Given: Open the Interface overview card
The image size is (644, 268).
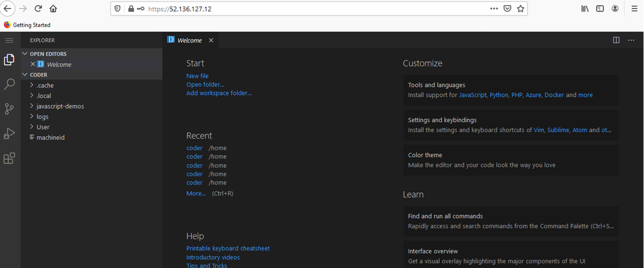Looking at the screenshot, I should [511, 255].
